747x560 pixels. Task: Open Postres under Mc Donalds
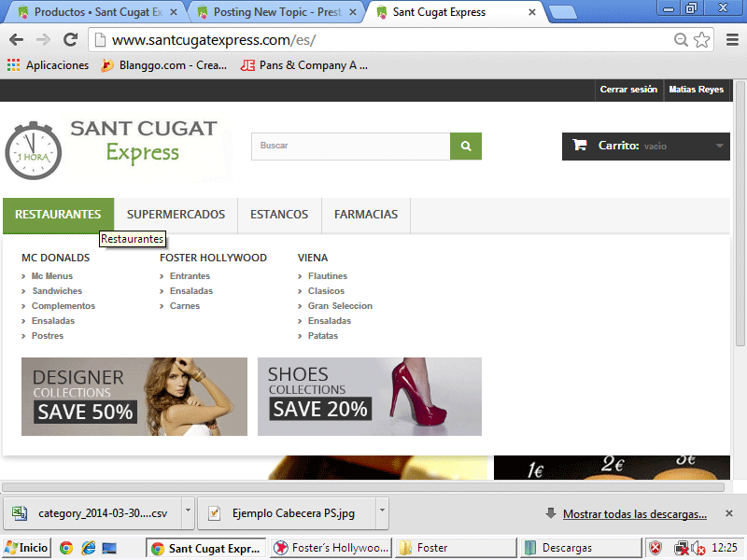[48, 336]
